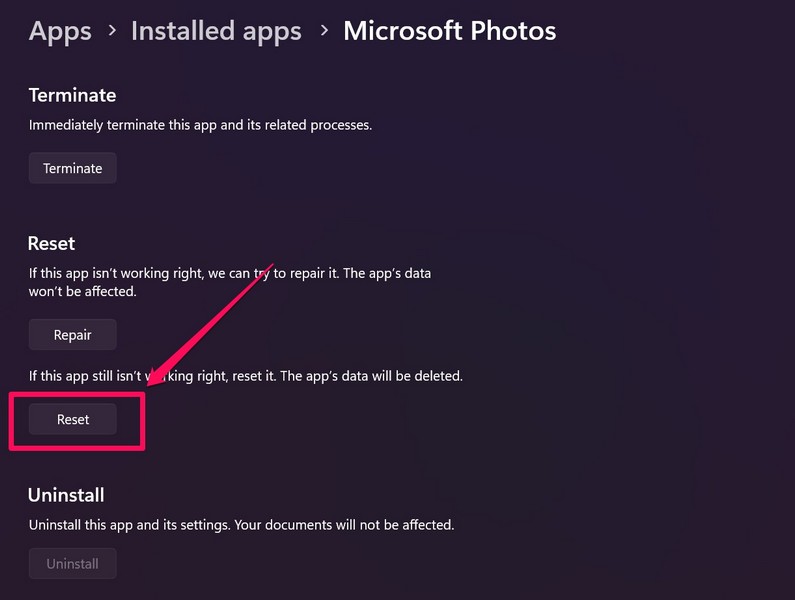Click the Microsoft Photos page title

[x=449, y=31]
